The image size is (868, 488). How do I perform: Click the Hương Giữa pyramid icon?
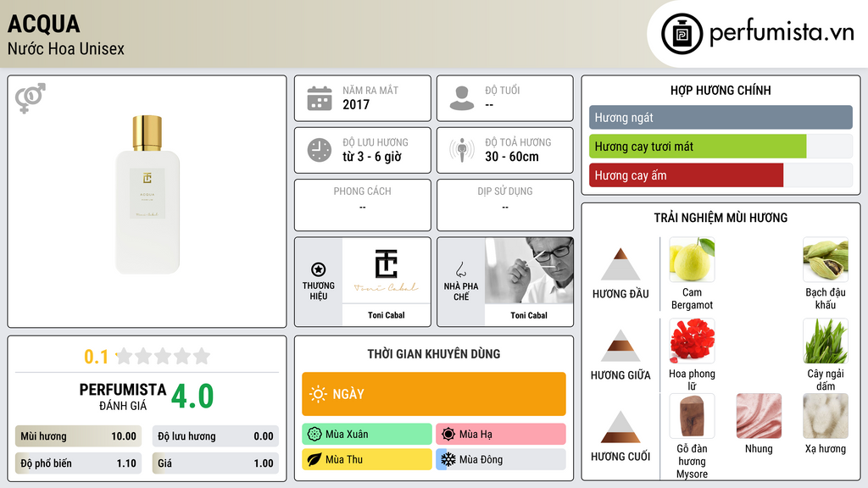pos(620,346)
